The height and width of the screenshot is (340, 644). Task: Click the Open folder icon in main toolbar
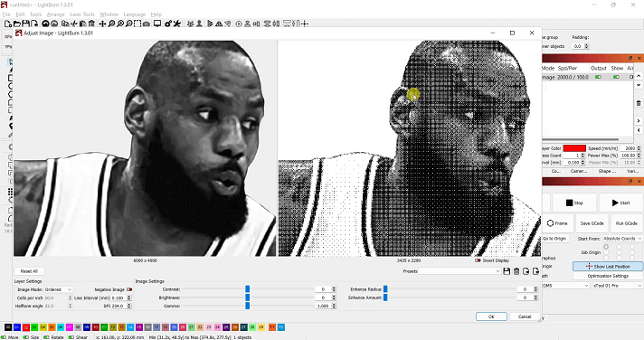[x=17, y=24]
